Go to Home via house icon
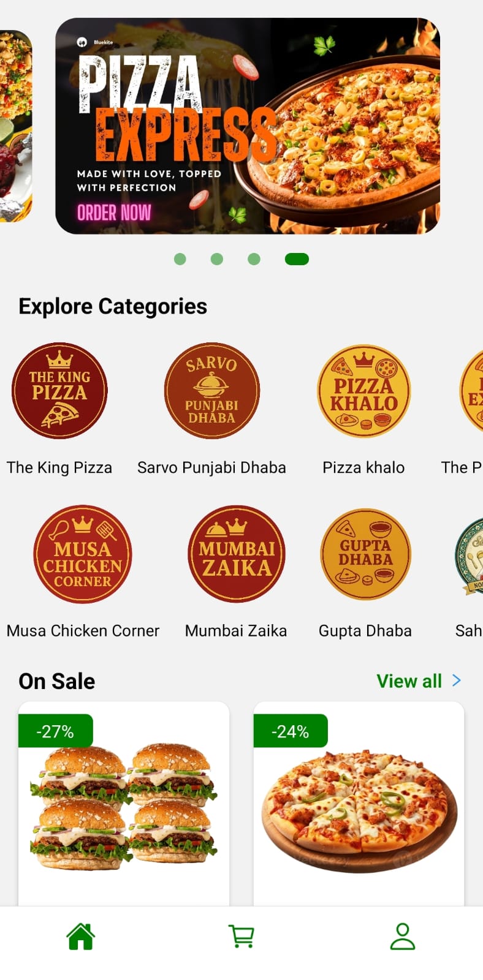The width and height of the screenshot is (483, 980). click(80, 937)
